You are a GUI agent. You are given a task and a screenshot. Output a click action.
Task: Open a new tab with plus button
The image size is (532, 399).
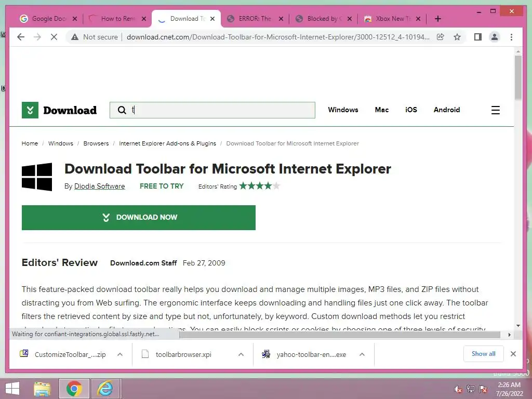point(437,19)
